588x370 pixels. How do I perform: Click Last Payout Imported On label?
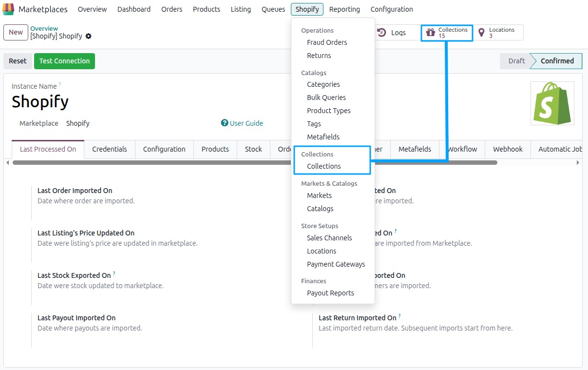click(x=76, y=318)
